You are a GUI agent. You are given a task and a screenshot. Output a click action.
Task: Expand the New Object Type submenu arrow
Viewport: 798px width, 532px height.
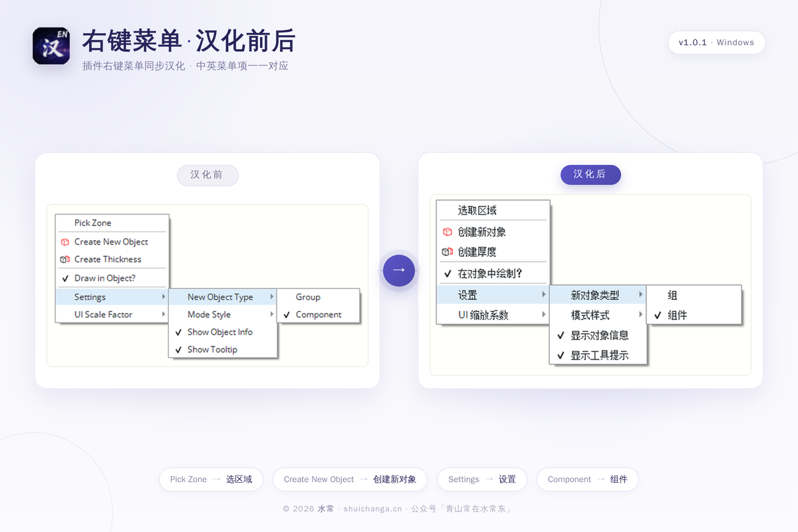pyautogui.click(x=271, y=297)
